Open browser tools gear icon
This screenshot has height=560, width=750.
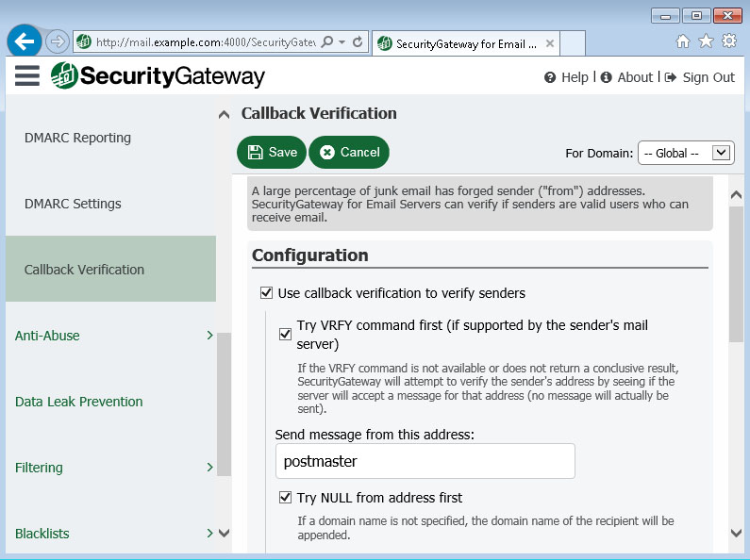point(729,41)
